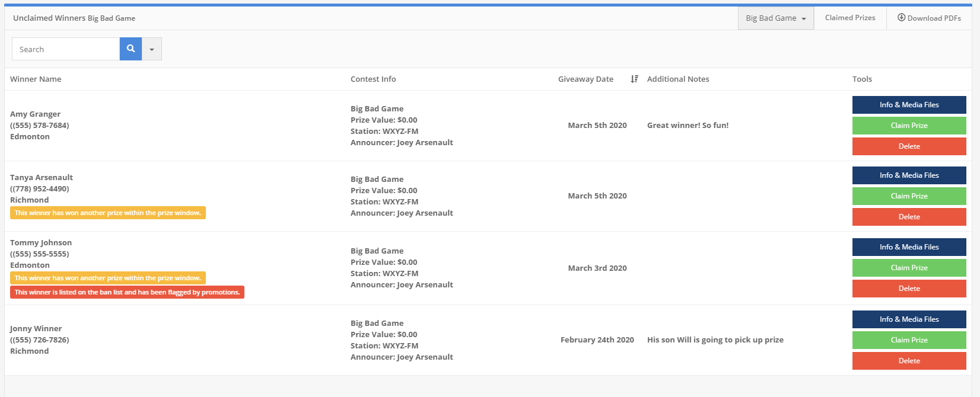Click the Giveaway Date sort icon
This screenshot has height=397, width=980.
634,79
